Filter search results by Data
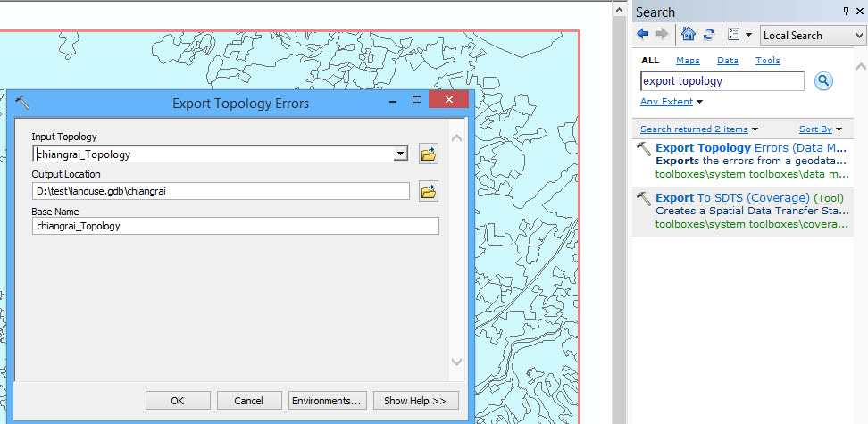The image size is (868, 424). tap(728, 61)
